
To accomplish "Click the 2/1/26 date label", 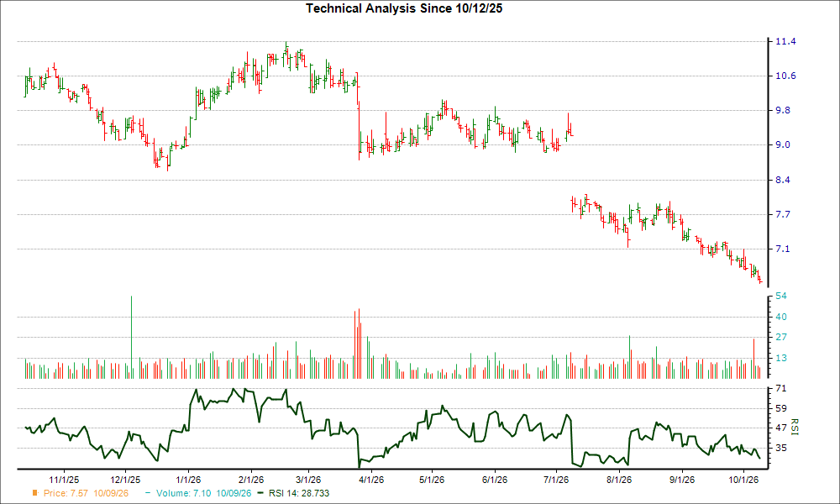I will coord(250,480).
